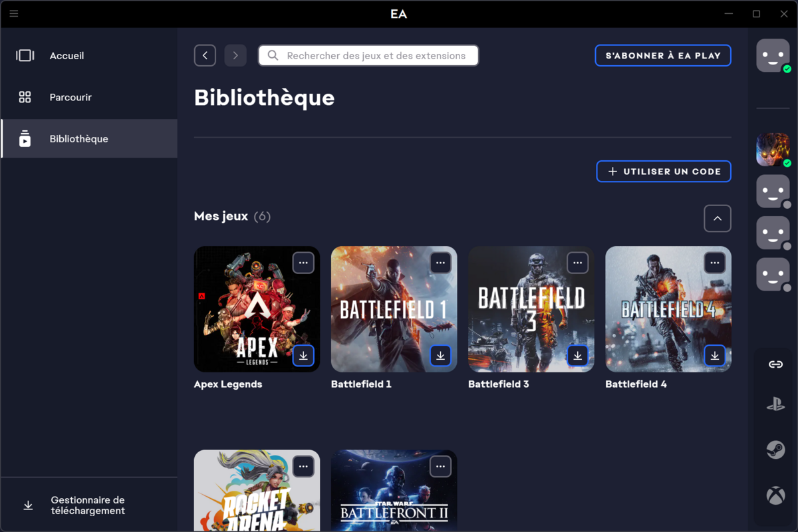Click the forward navigation arrow
This screenshot has width=798, height=532.
(235, 56)
